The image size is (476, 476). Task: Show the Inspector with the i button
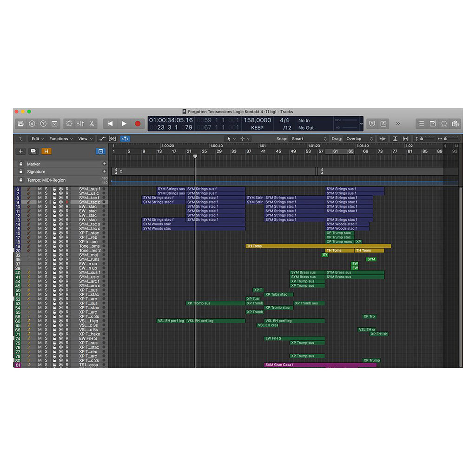(x=32, y=124)
